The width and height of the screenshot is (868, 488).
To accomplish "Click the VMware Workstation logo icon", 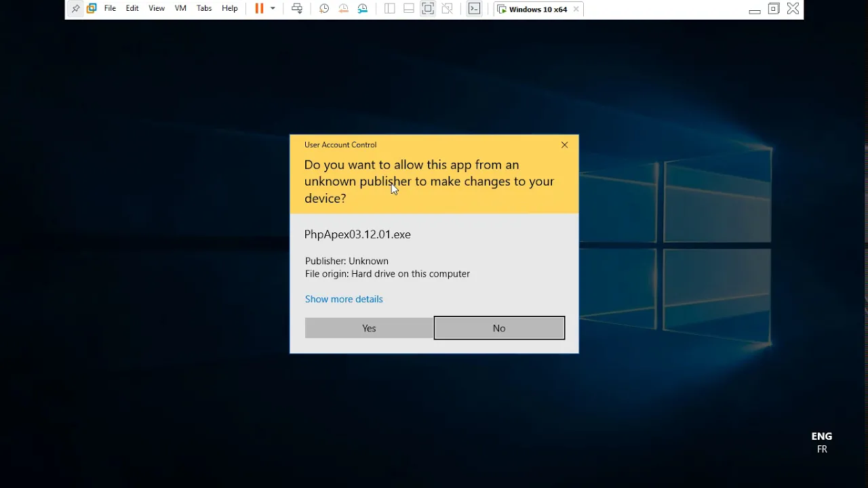I will [92, 9].
